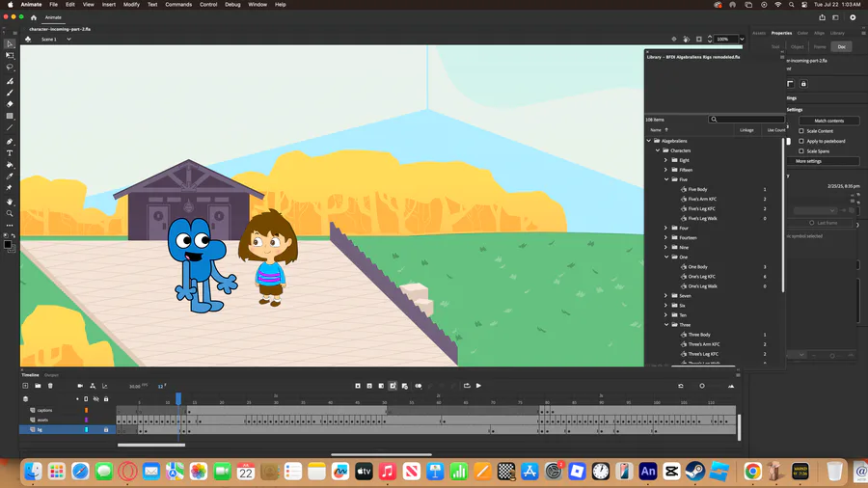868x488 pixels.
Task: Select the Fluid Brush tool
Action: coord(10,81)
